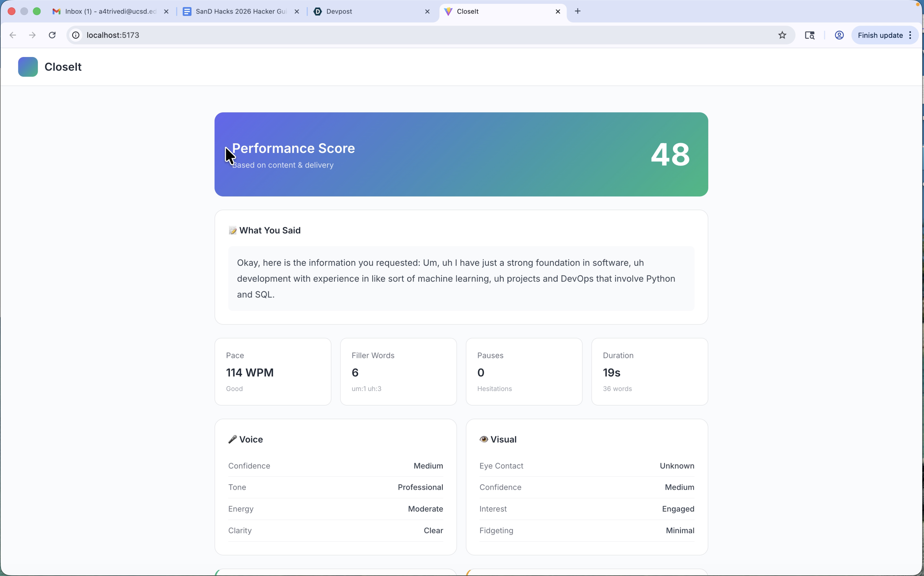Image resolution: width=924 pixels, height=576 pixels.
Task: Click the site info icon in address bar
Action: 76,35
